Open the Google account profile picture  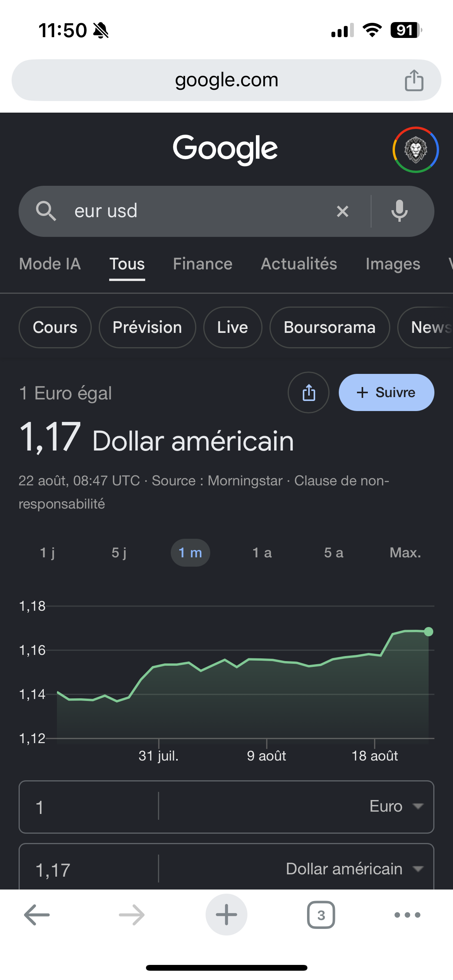pyautogui.click(x=415, y=150)
